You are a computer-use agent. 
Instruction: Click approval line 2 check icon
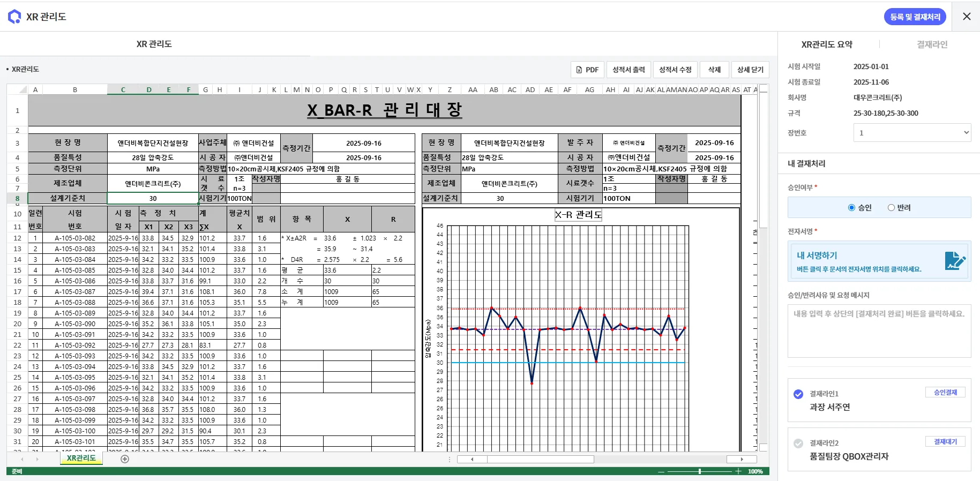point(798,444)
